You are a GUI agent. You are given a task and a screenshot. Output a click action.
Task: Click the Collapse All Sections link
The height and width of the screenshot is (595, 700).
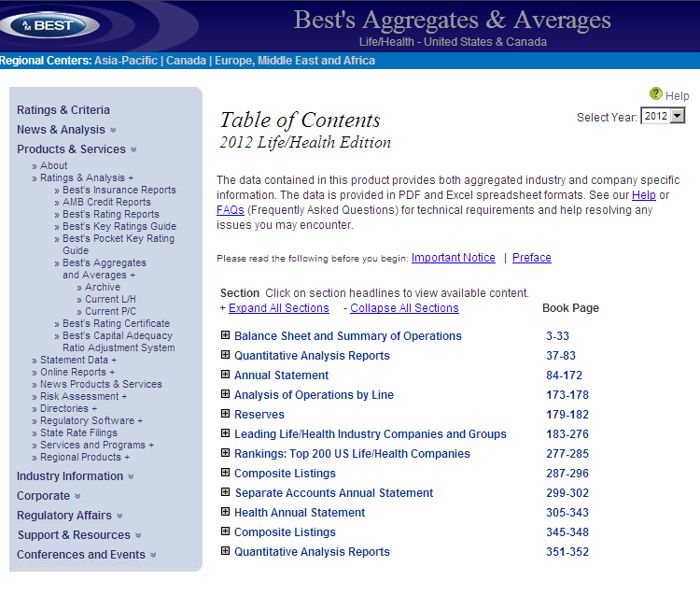coord(404,308)
